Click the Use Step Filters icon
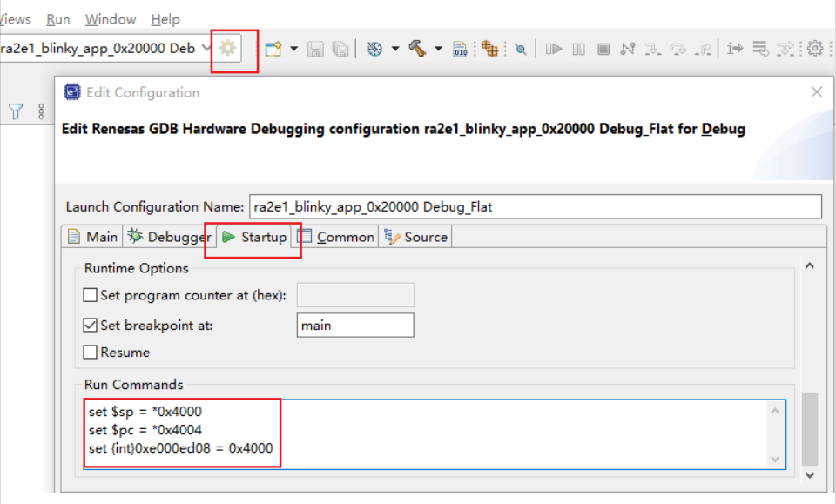This screenshot has width=836, height=504. [x=785, y=49]
